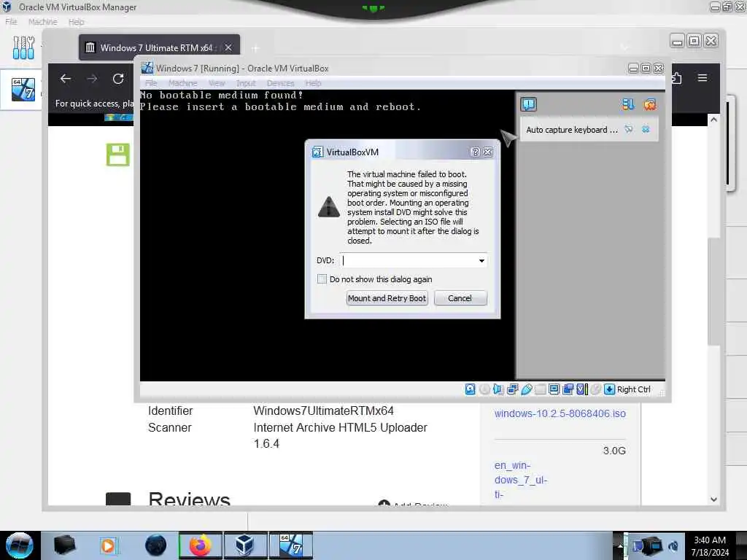Reload the page in Firefox
Screen dimensions: 747x560
pos(118,79)
